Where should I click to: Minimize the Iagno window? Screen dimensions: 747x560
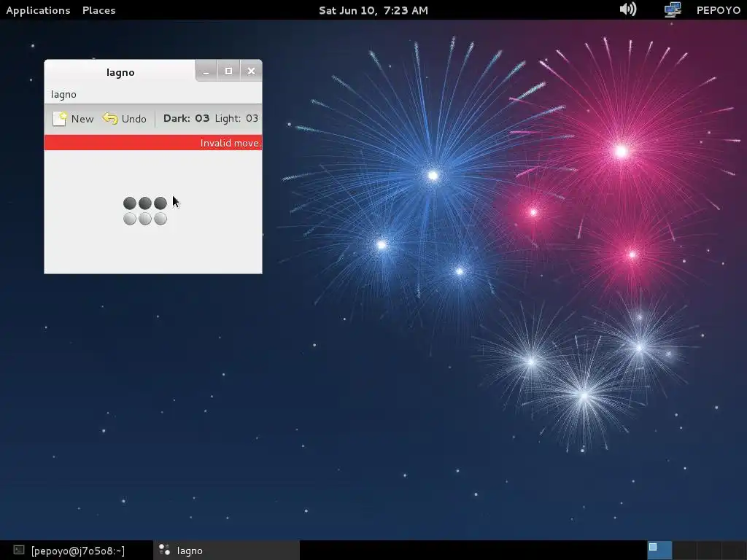(x=206, y=71)
